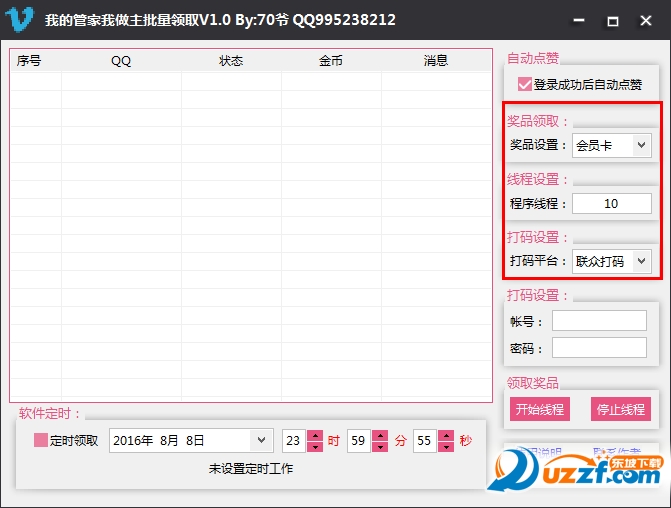This screenshot has height=508, width=671.
Task: Click the blue V app logo
Action: tap(19, 19)
